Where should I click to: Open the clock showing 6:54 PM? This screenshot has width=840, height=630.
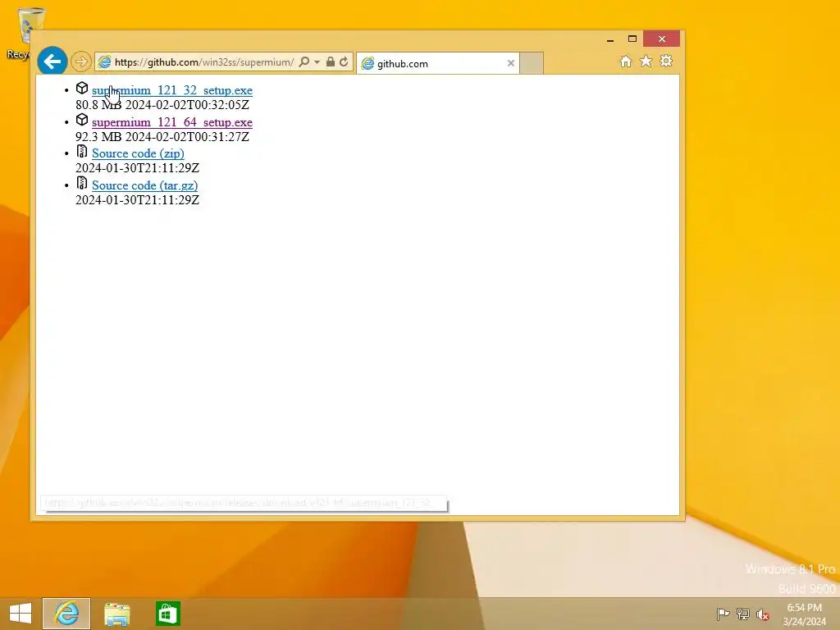tap(804, 614)
